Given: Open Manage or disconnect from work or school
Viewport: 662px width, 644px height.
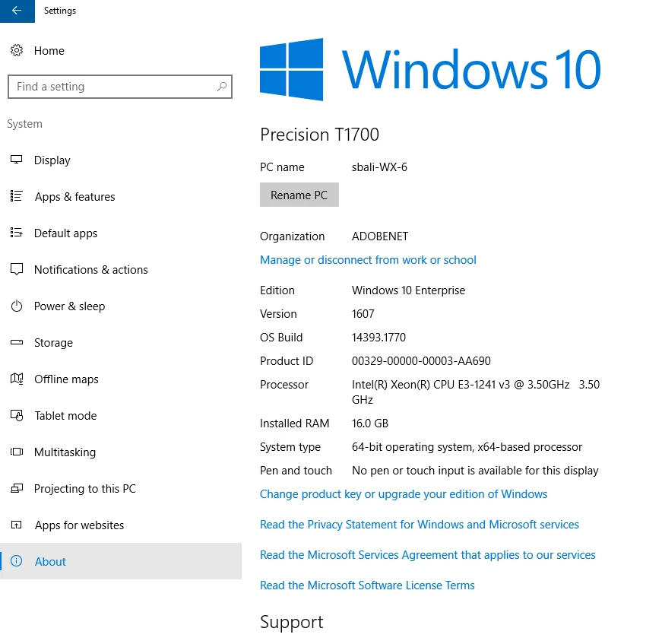Looking at the screenshot, I should 368,260.
